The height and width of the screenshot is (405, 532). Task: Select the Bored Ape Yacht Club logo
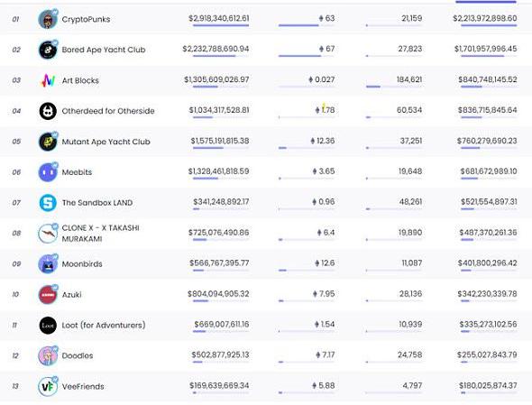[x=48, y=50]
